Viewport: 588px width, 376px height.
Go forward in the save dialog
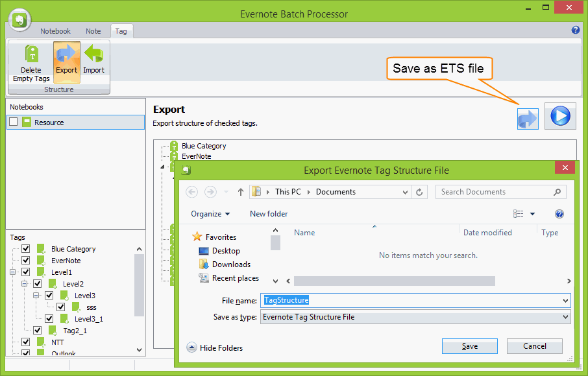point(210,192)
